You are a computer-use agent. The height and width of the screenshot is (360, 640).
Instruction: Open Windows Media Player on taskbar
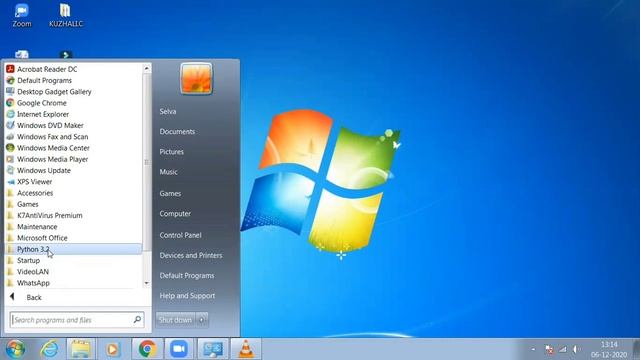pos(113,349)
